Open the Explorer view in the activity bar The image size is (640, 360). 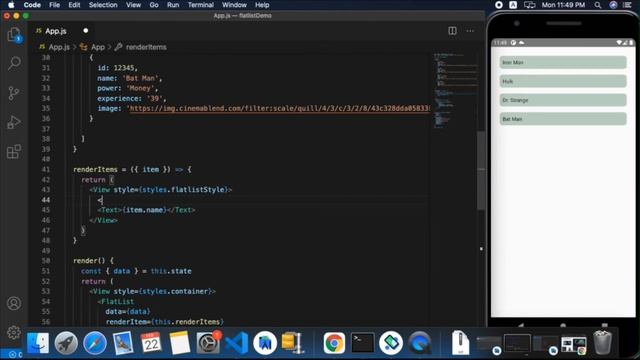[x=14, y=35]
